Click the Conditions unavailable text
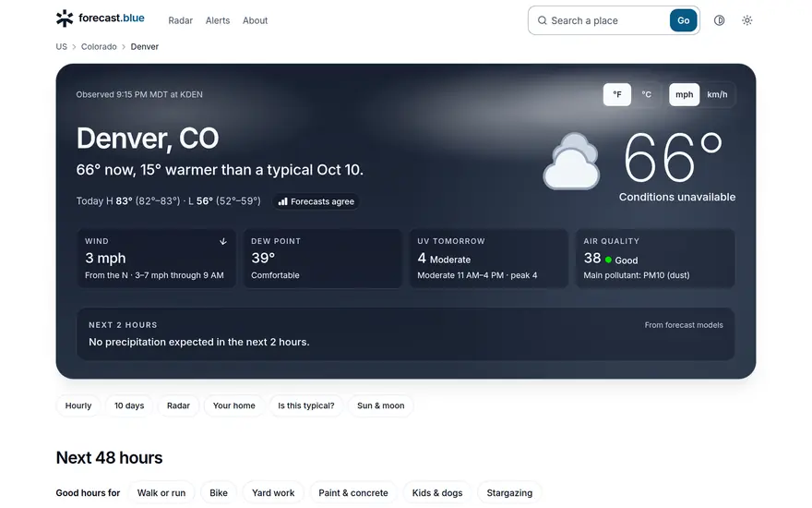Viewport: 812px width, 508px height. pyautogui.click(x=677, y=197)
